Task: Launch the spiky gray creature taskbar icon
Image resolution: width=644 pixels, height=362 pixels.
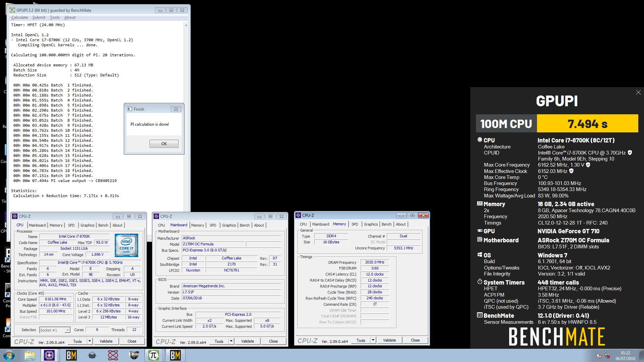Action: tap(92, 355)
